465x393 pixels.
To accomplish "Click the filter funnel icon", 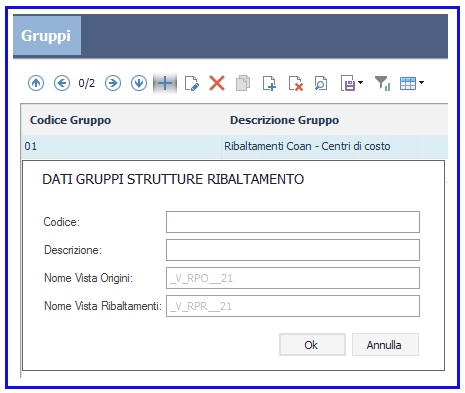I will coord(382,83).
